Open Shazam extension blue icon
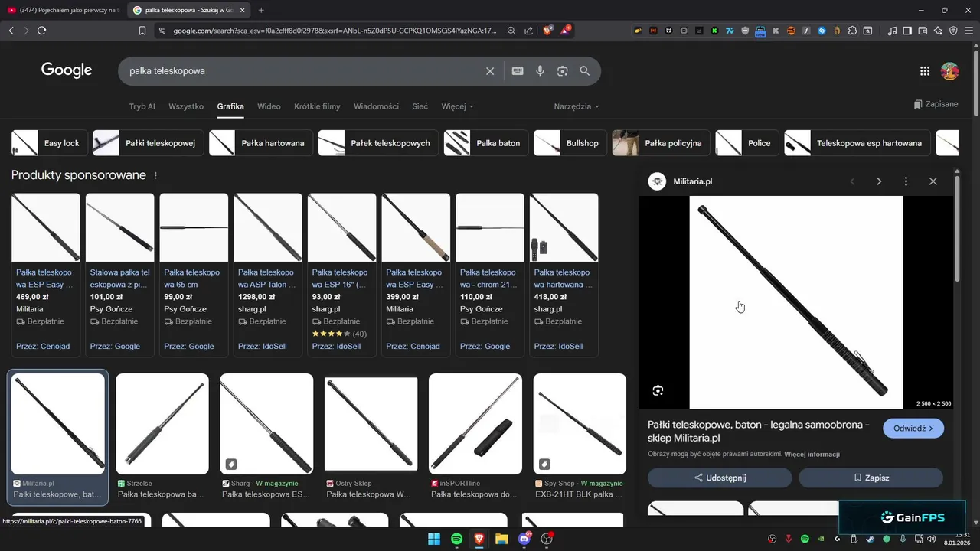980x551 pixels. [x=822, y=31]
